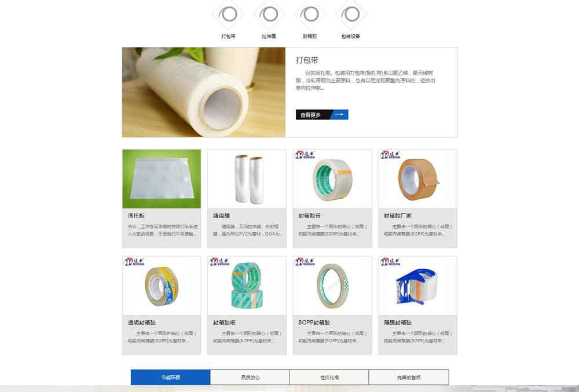Click the logo on 透明封箱胶 product image
This screenshot has height=392, width=579.
point(134,261)
